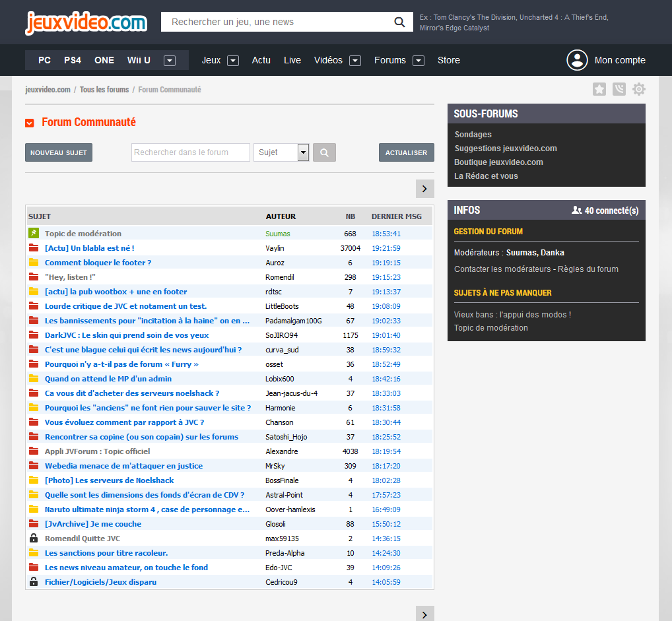The height and width of the screenshot is (621, 672).
Task: Open topic Rencontrer sa copine sur les forums
Action: point(141,437)
